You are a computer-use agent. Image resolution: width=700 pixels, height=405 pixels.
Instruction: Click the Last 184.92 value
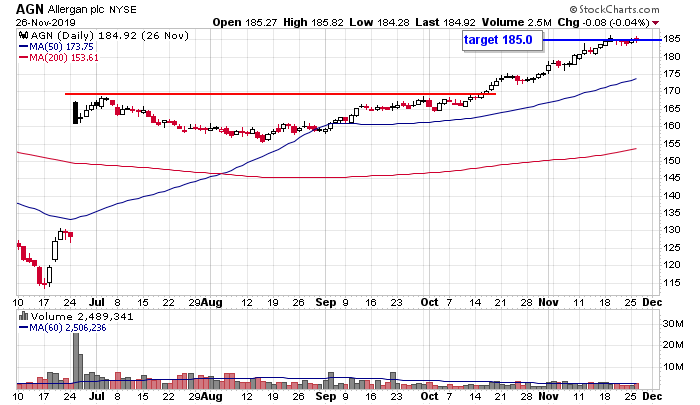click(x=445, y=22)
